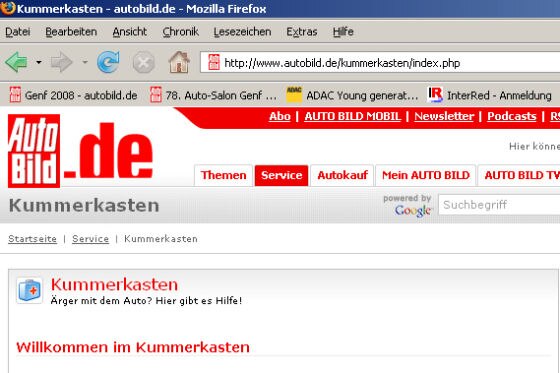Open the 'Genf 2008 - autobild.de' bookmark
The image size is (560, 373).
(x=73, y=95)
